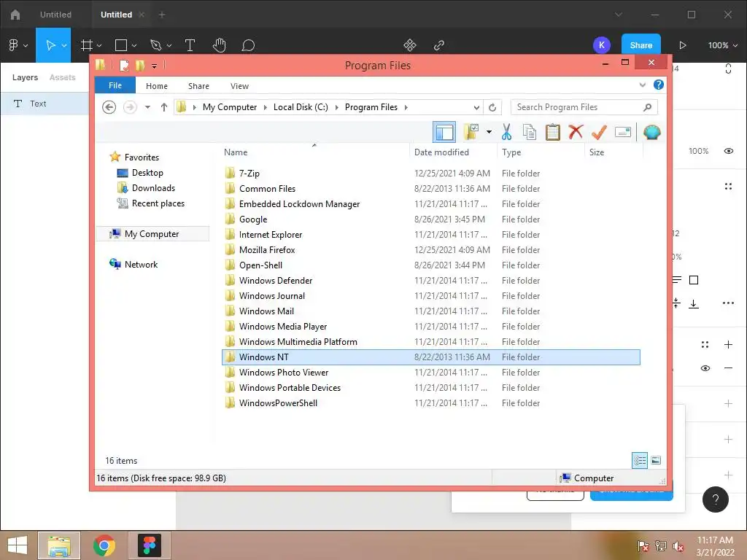This screenshot has width=747, height=560.
Task: Click the orange checkmark Properties icon
Action: click(599, 132)
